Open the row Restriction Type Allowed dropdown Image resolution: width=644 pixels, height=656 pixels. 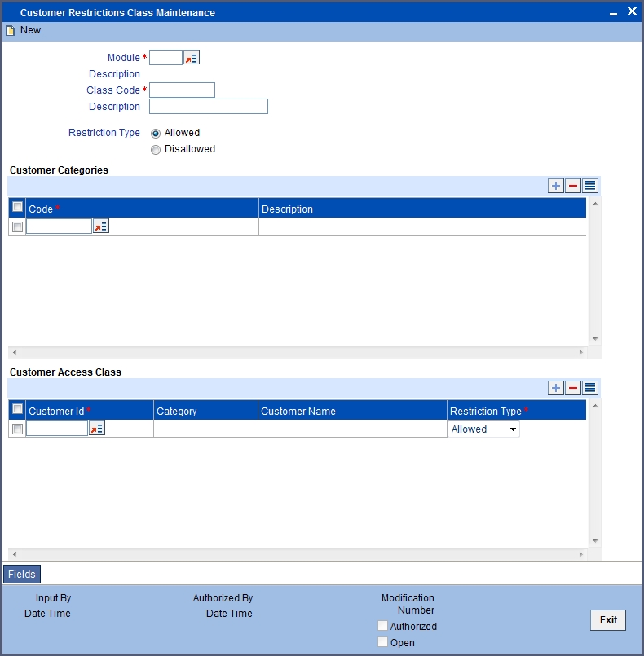[x=483, y=429]
